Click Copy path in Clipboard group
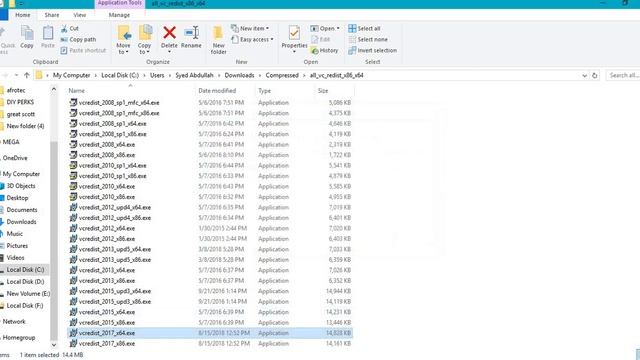640x360 pixels. 78,40
